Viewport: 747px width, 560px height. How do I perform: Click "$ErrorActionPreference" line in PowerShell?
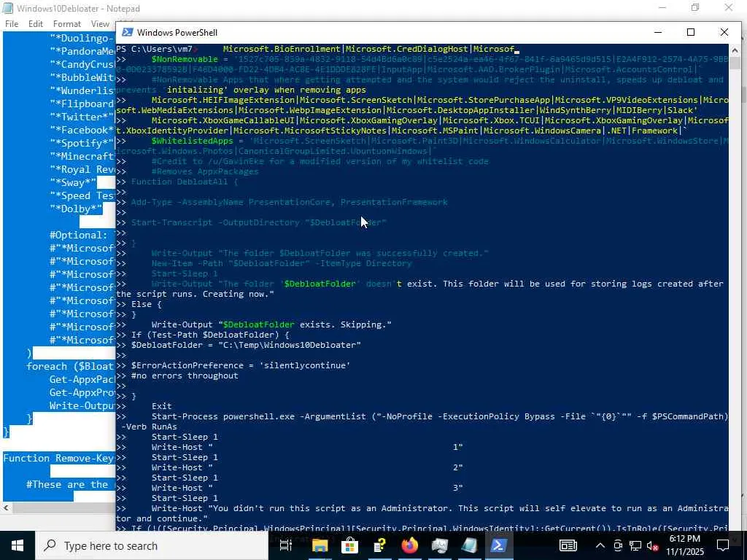point(241,365)
